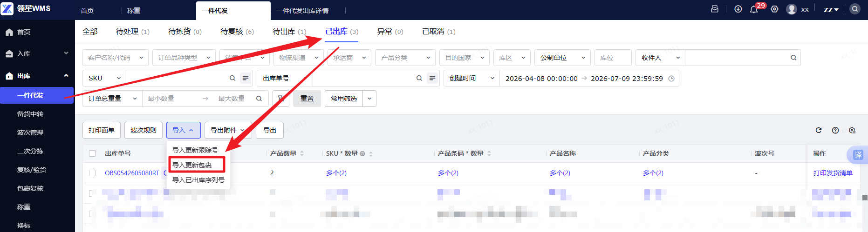Open the 订单总重量 selector dropdown

(112, 99)
